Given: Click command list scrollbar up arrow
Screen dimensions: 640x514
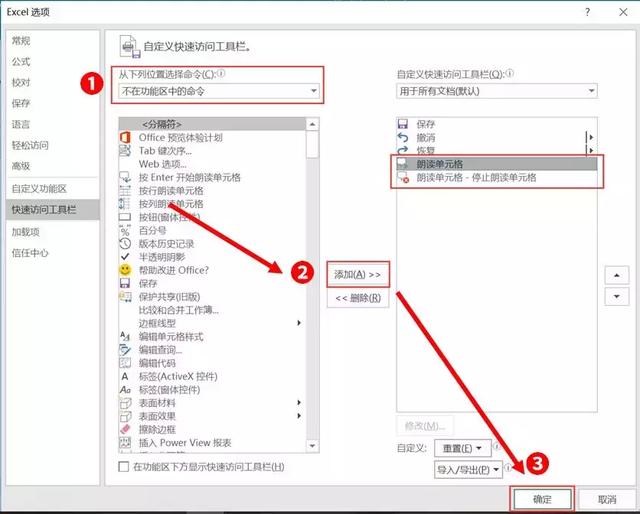Looking at the screenshot, I should (x=312, y=124).
